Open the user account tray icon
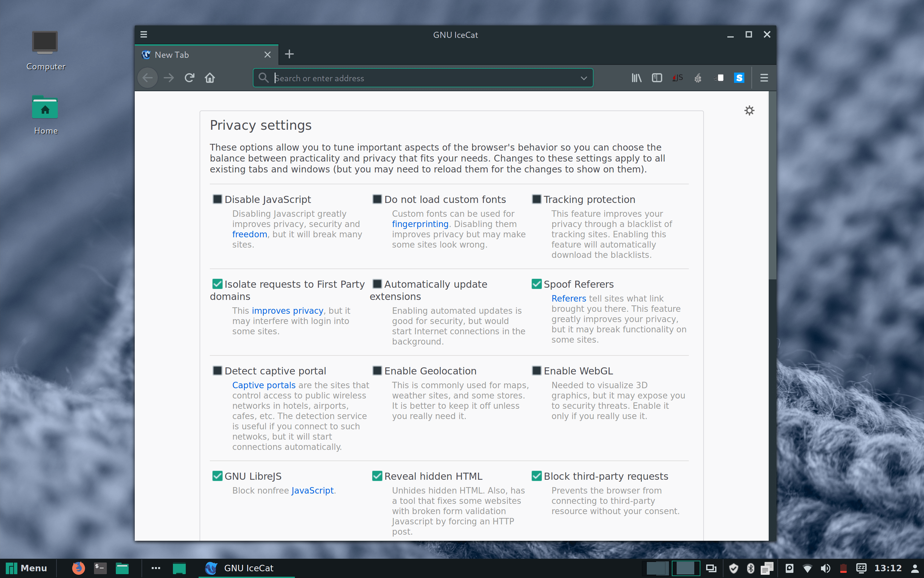 [915, 568]
